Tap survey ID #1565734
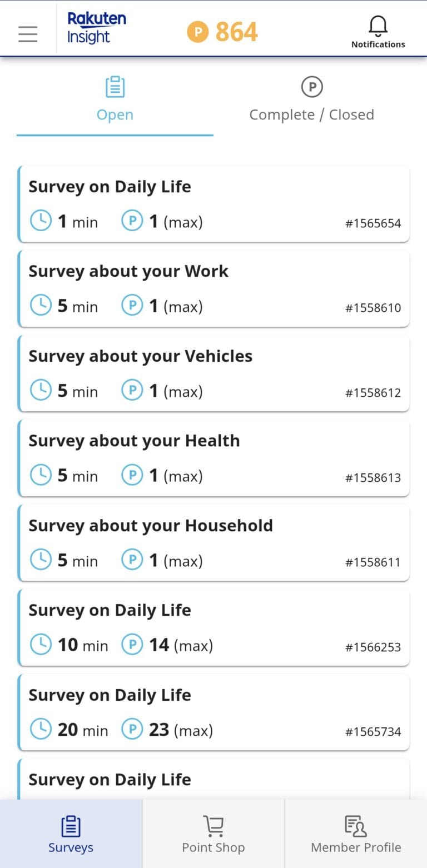 (x=373, y=731)
